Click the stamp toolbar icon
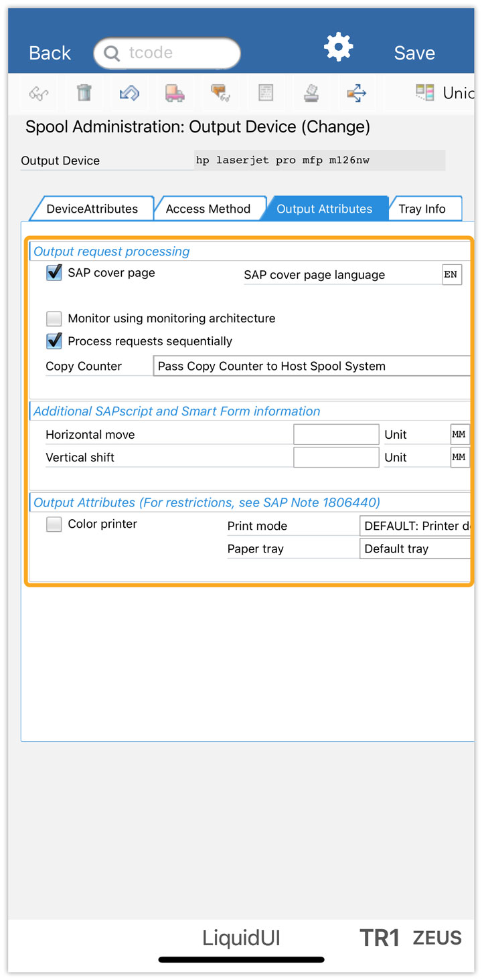This screenshot has width=482, height=980. (311, 93)
